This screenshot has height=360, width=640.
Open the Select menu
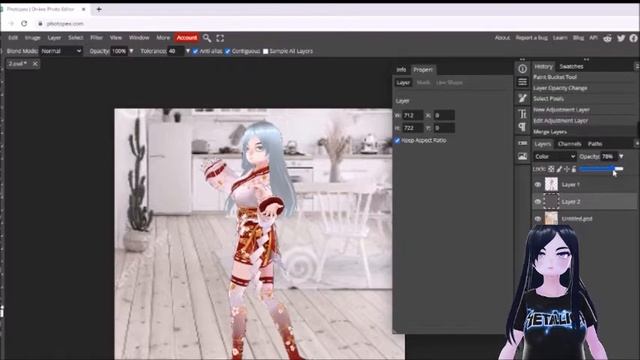pos(76,38)
